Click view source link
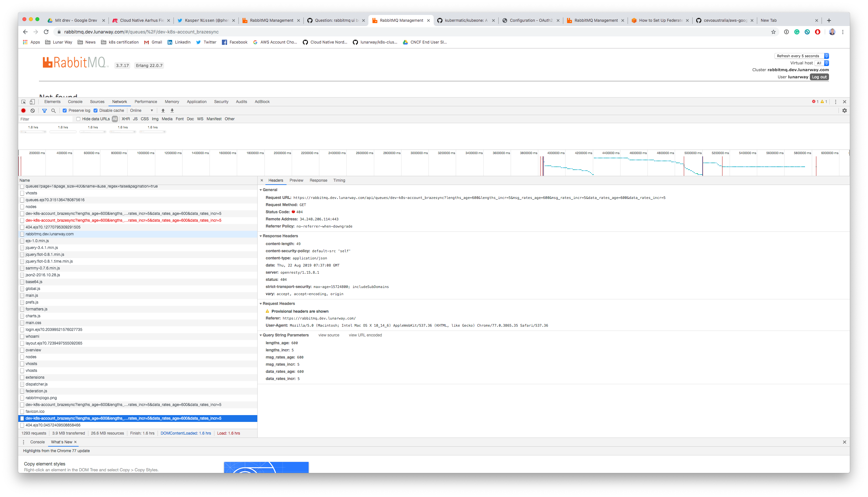Image resolution: width=868 pixels, height=497 pixels. point(329,335)
